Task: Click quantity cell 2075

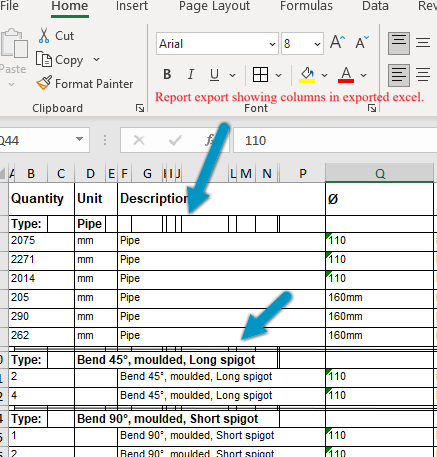Action: coord(41,241)
